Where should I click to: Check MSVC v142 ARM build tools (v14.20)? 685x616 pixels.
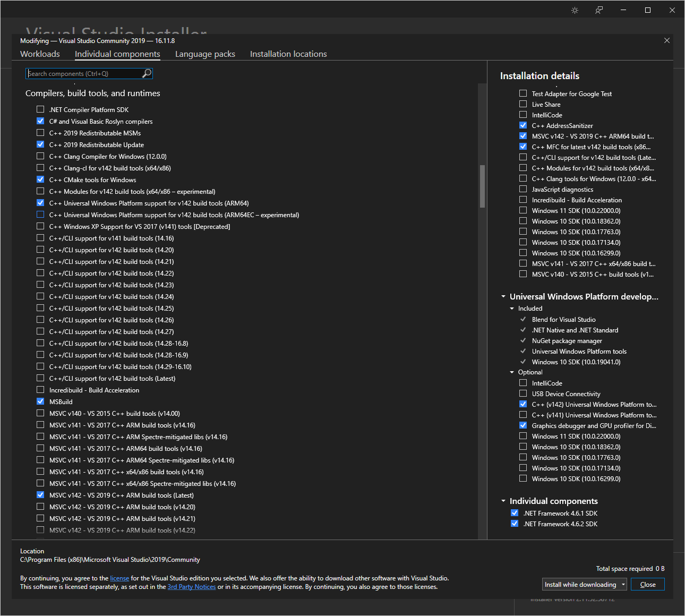(x=40, y=507)
